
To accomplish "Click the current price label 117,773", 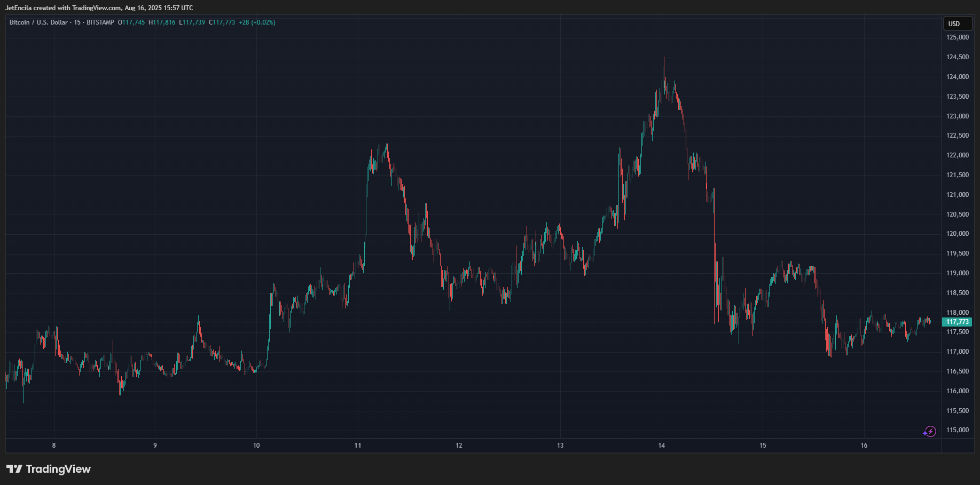I will 957,322.
